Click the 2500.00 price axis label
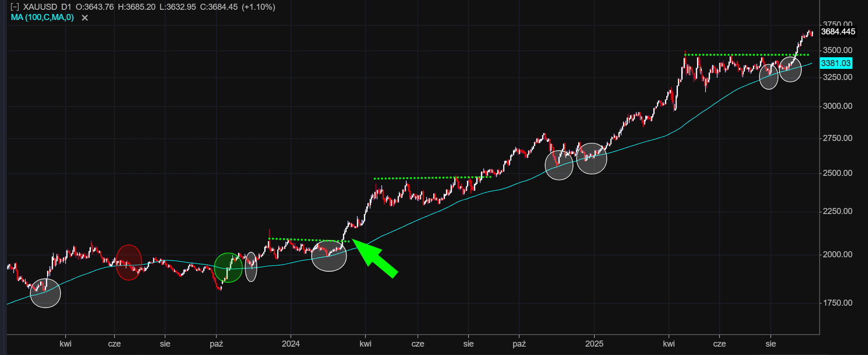The height and width of the screenshot is (355, 868). coord(837,173)
